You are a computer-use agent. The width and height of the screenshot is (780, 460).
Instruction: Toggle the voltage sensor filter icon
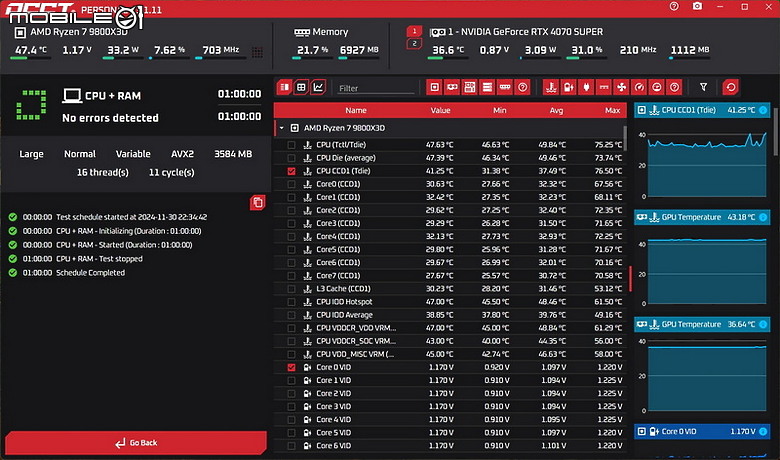coord(568,88)
